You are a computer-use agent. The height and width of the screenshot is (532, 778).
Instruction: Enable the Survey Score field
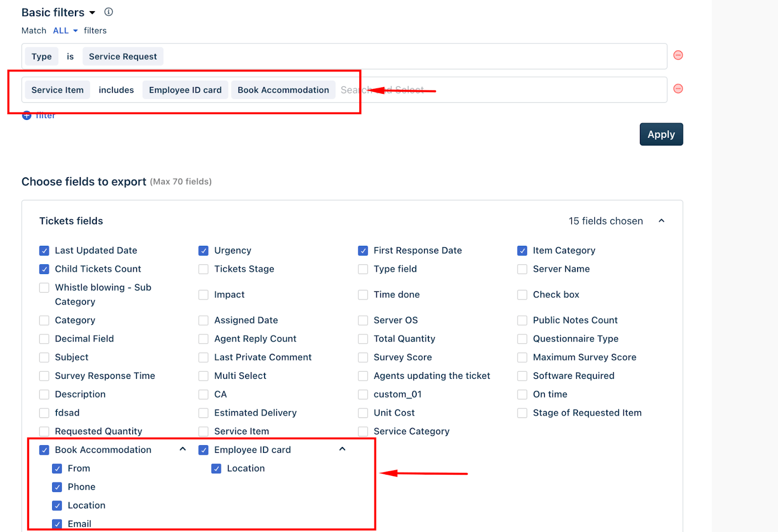point(363,358)
